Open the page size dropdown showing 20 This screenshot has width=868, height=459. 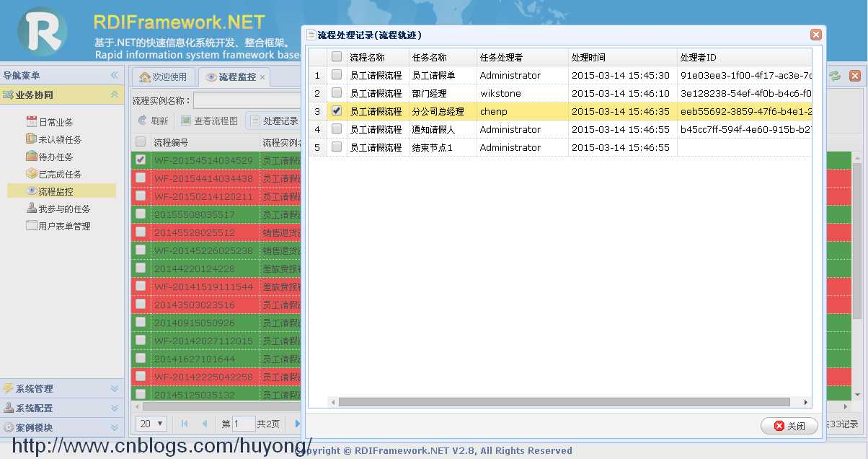coord(153,424)
